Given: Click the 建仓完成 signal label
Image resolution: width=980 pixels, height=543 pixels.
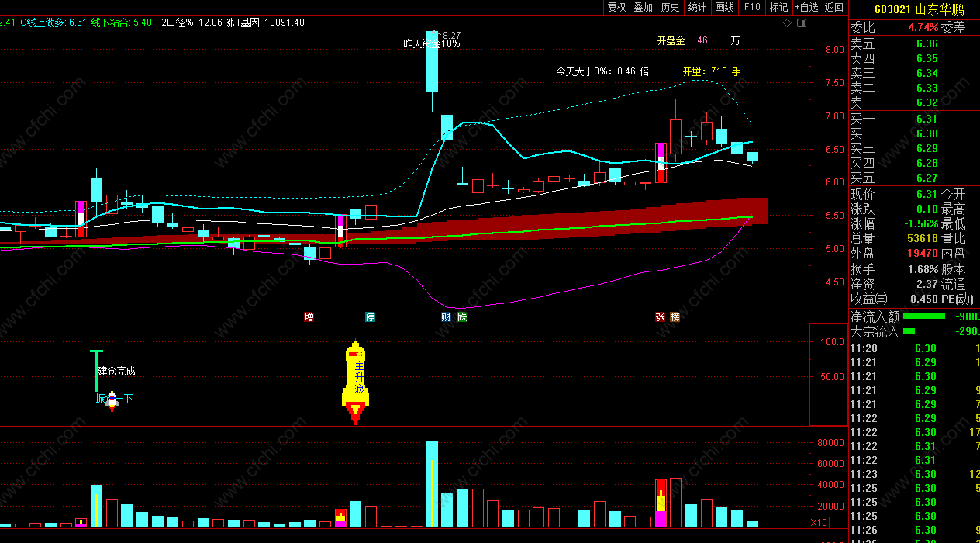Looking at the screenshot, I should pyautogui.click(x=116, y=371).
